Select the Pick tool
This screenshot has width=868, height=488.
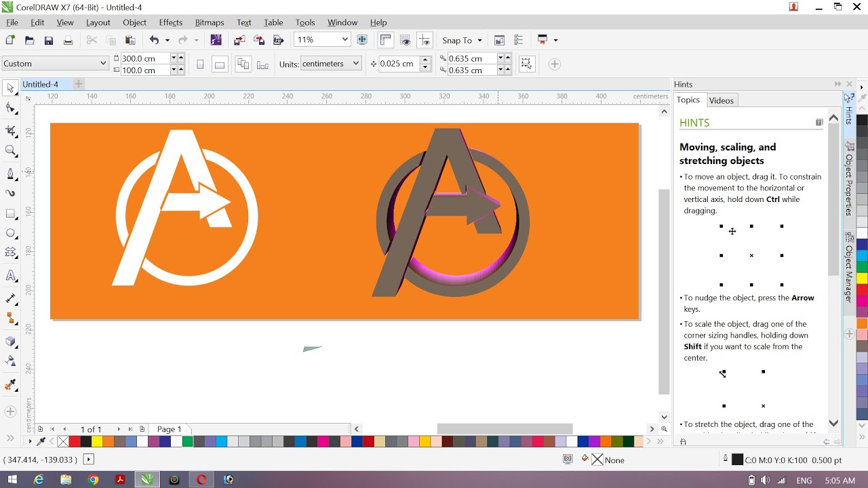point(10,88)
